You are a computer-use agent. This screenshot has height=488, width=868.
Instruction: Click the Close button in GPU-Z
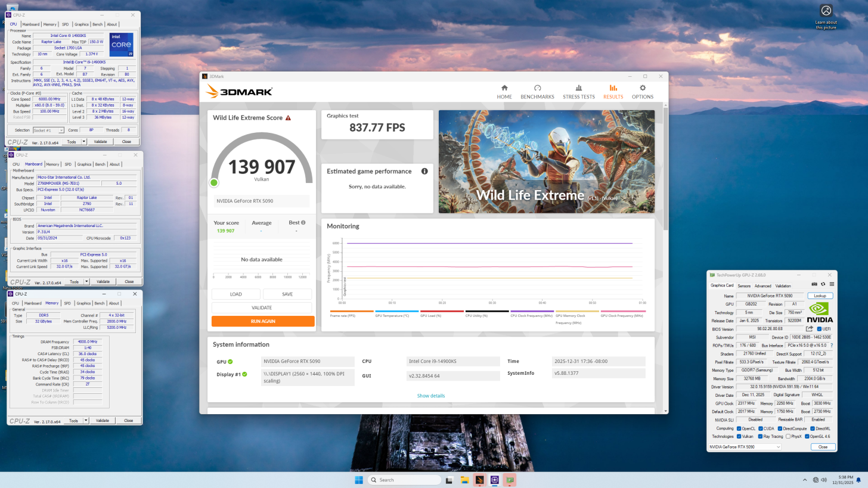tap(823, 447)
